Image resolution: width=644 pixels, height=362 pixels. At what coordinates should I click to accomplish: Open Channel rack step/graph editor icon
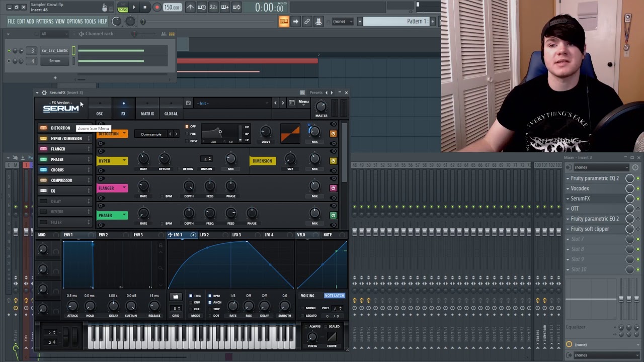[164, 34]
